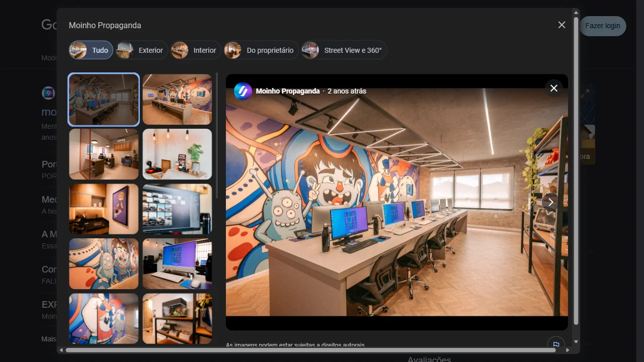Viewport: 644px width, 362px height.
Task: Open the framed purple poster thumbnail
Action: tap(104, 209)
